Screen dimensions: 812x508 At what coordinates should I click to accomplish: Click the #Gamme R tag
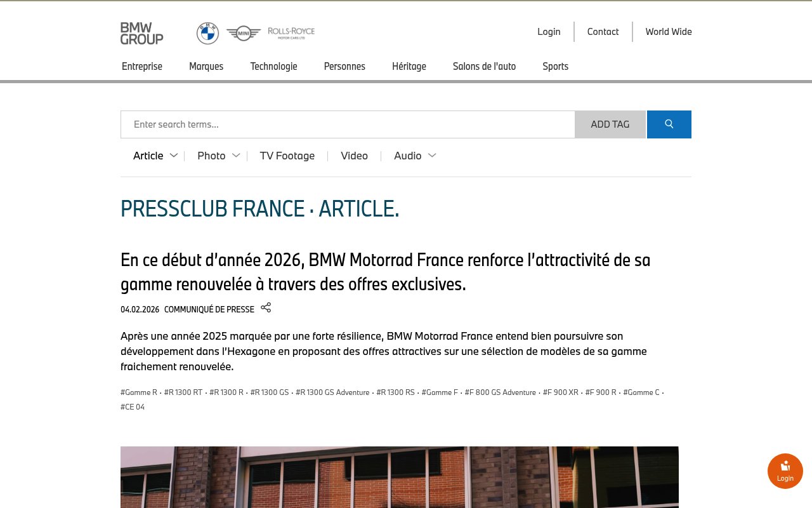pos(139,392)
